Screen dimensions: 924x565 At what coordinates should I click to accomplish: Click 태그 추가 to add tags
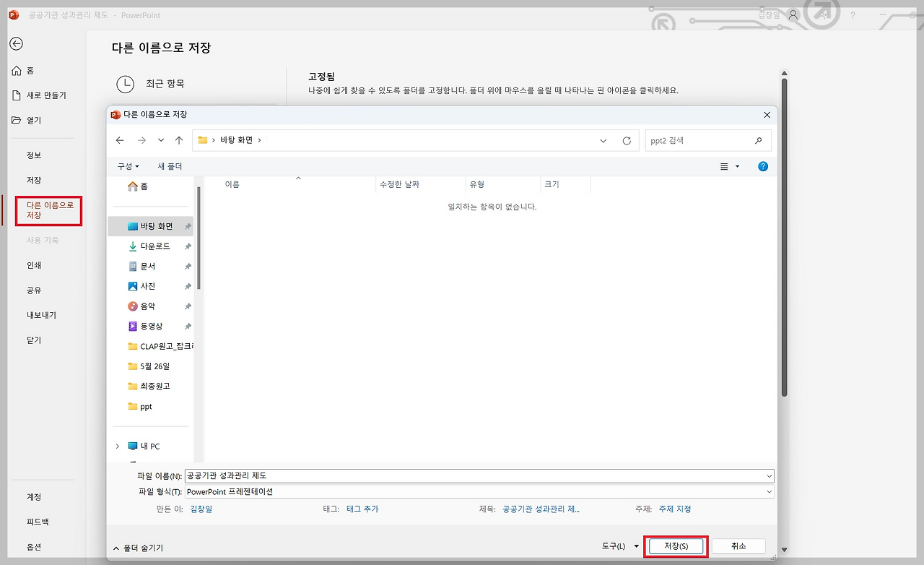(x=362, y=509)
